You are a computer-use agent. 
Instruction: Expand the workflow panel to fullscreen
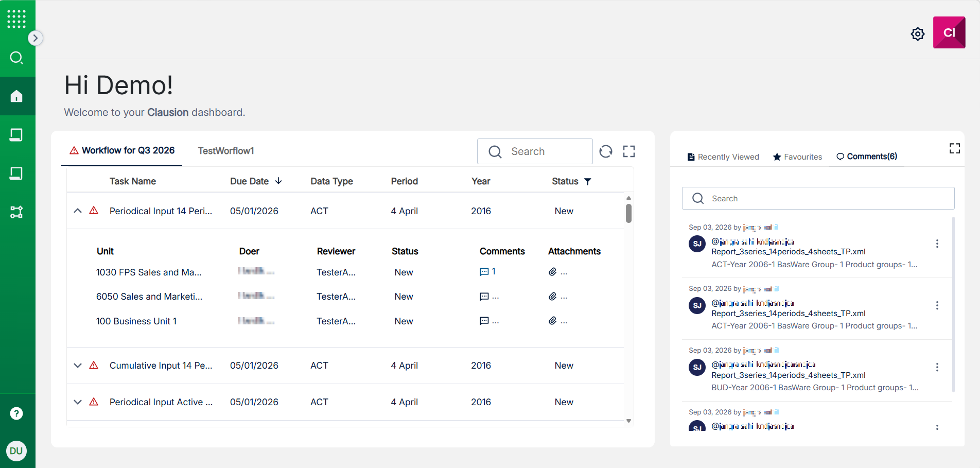tap(629, 151)
